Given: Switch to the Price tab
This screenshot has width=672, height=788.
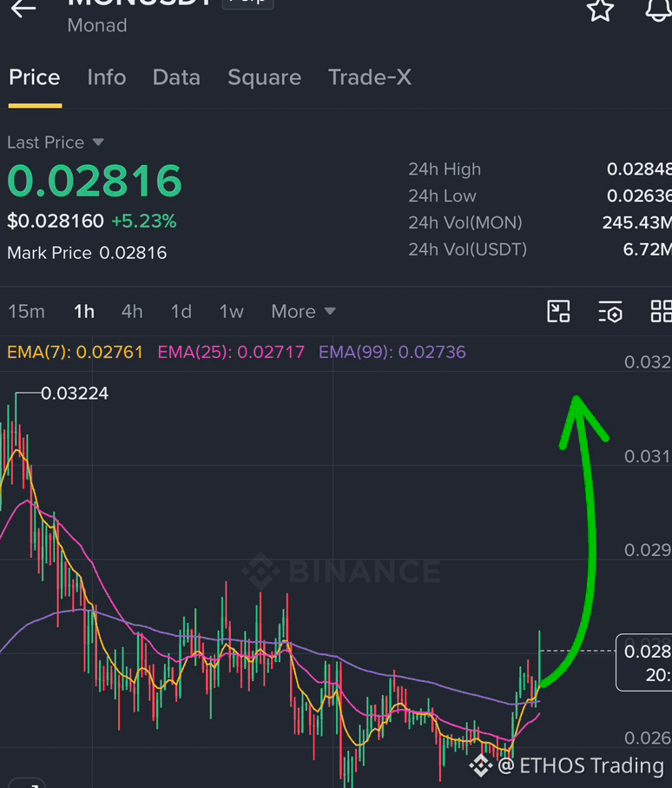Looking at the screenshot, I should (35, 77).
